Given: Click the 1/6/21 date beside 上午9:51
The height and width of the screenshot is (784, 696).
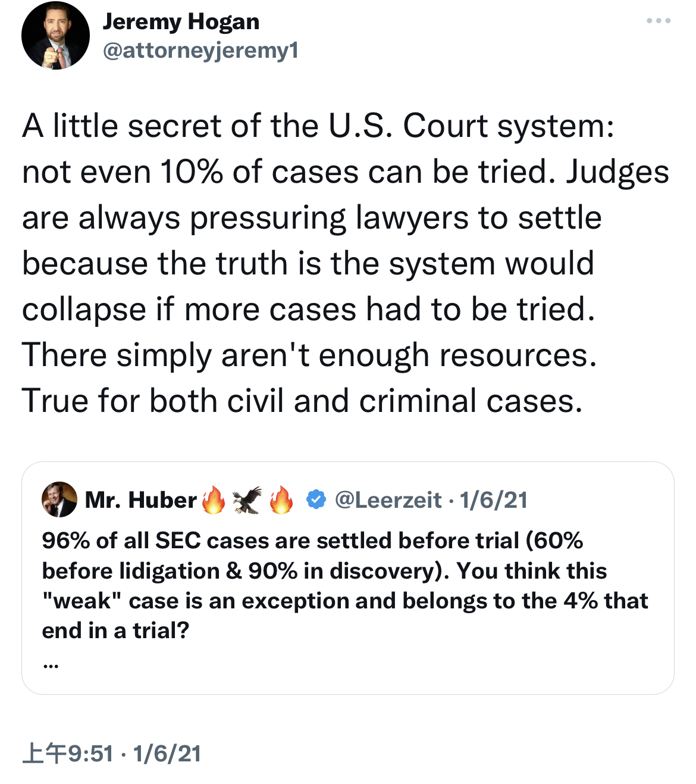Looking at the screenshot, I should (167, 754).
